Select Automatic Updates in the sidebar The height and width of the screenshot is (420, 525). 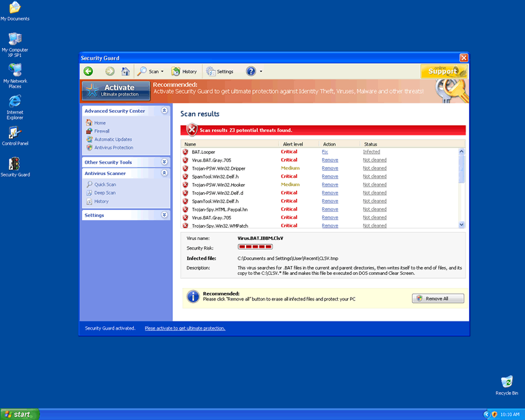click(113, 140)
